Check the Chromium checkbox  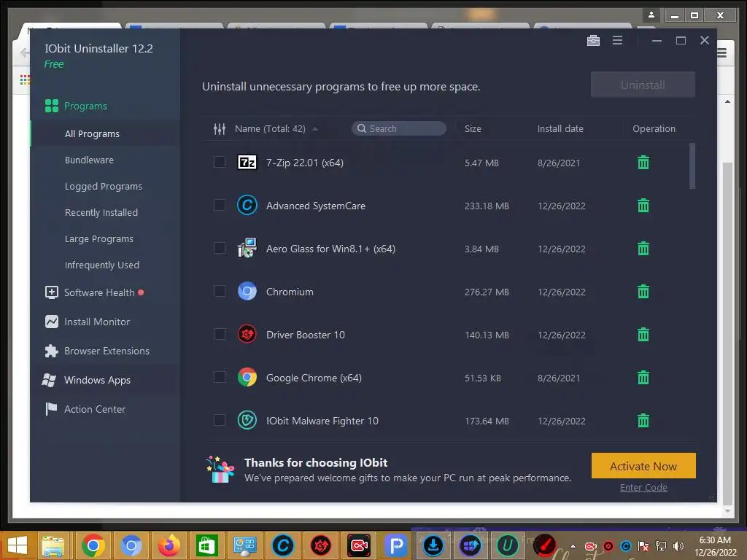219,292
